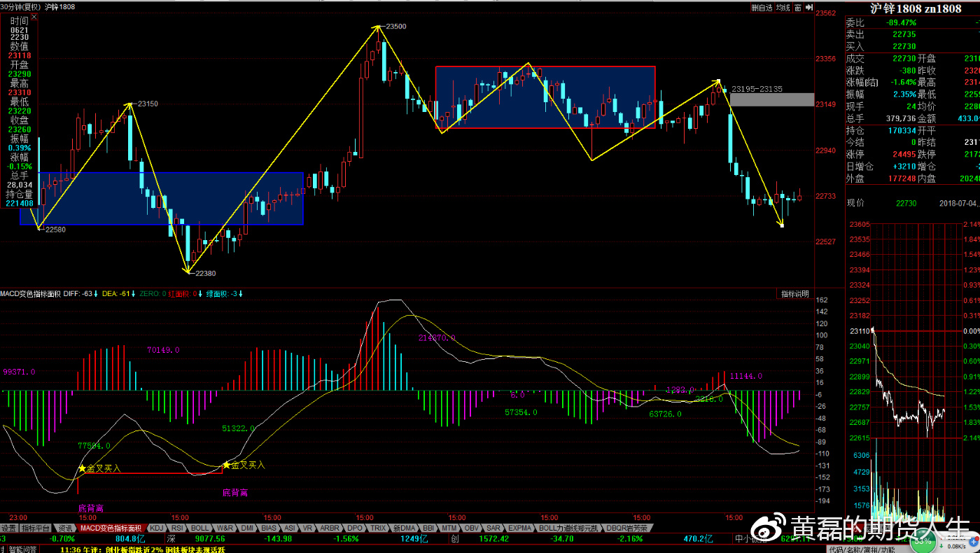Click the green 33% circular progress indicator
Viewport: 980px width, 553px height.
click(922, 541)
